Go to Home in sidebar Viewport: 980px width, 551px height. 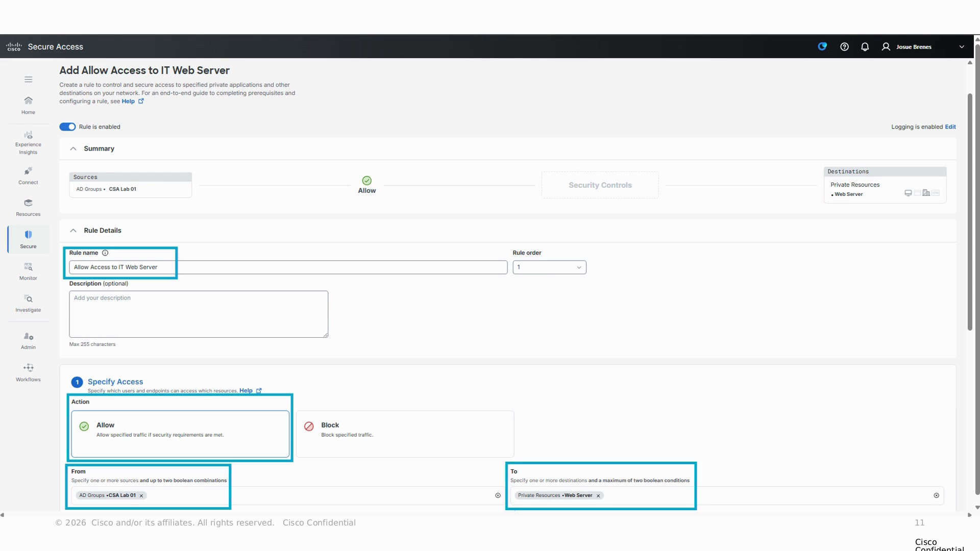pos(28,105)
